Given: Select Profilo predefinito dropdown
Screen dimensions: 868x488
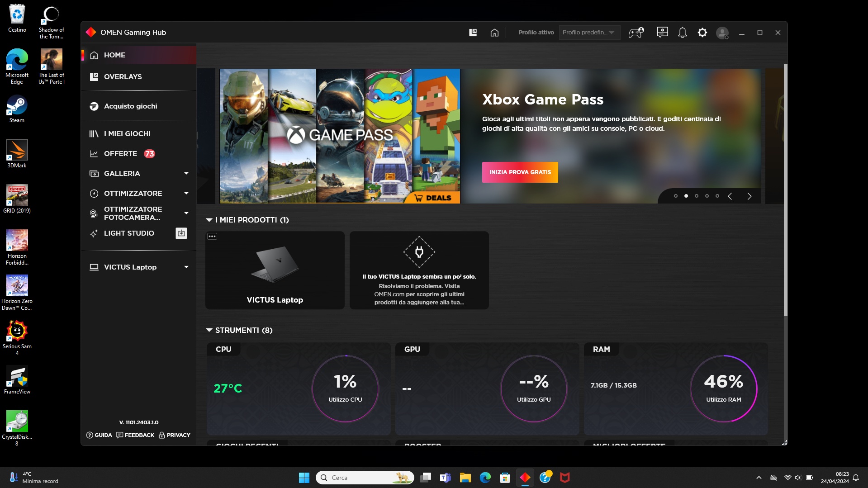Looking at the screenshot, I should point(589,33).
